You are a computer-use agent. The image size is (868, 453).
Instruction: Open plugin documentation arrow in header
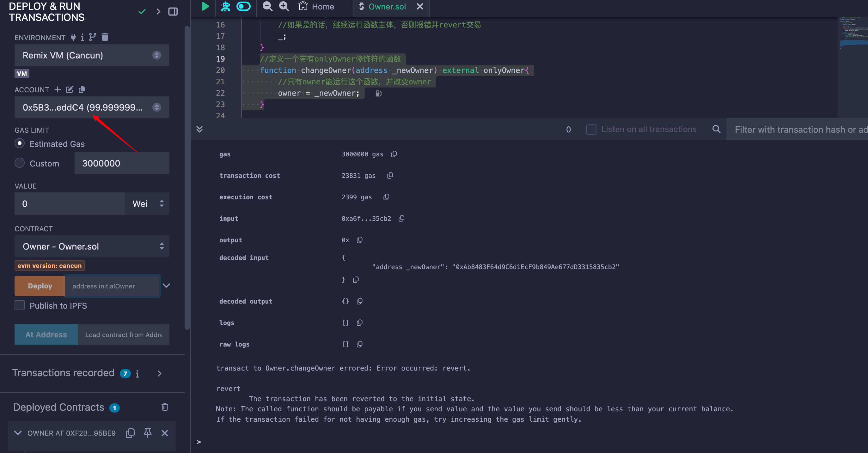coord(158,11)
